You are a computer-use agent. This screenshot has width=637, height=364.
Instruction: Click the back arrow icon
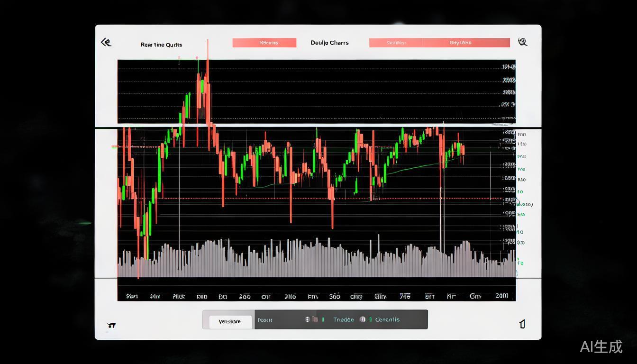point(106,43)
